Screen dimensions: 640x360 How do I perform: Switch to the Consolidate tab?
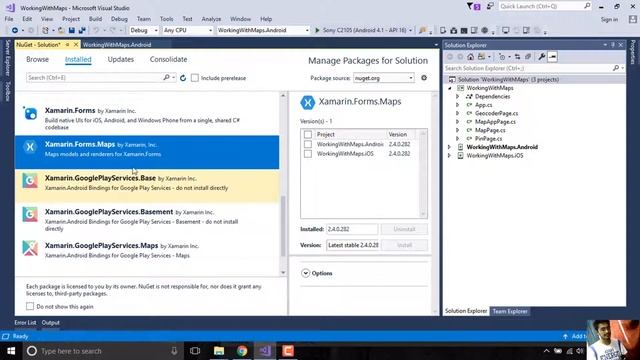coord(168,59)
